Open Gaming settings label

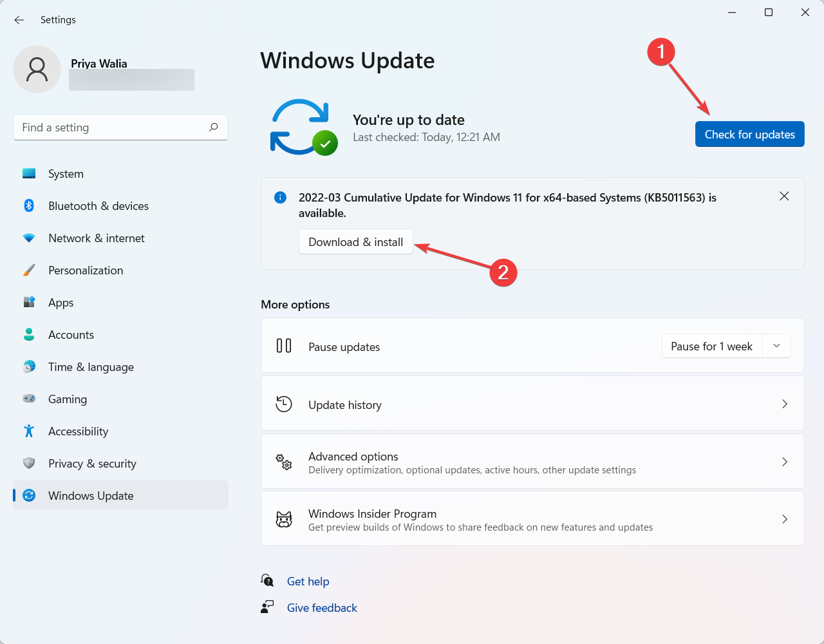pyautogui.click(x=68, y=399)
